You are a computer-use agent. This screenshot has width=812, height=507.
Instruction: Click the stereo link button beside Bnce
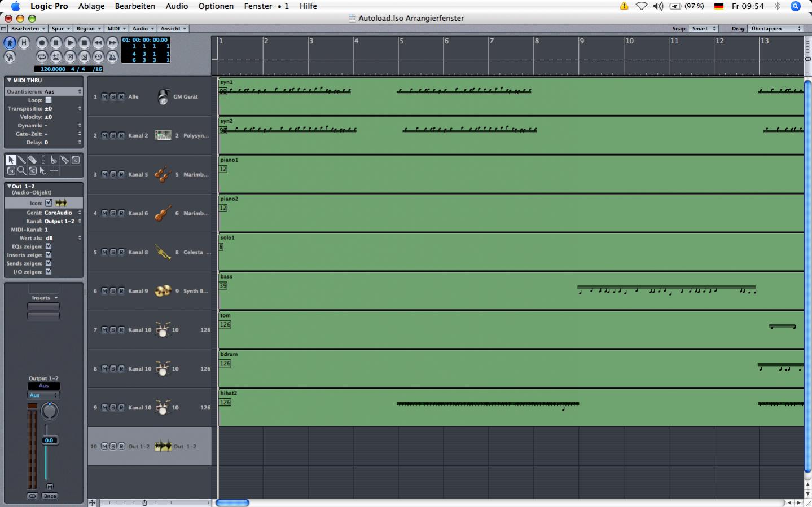pos(32,496)
